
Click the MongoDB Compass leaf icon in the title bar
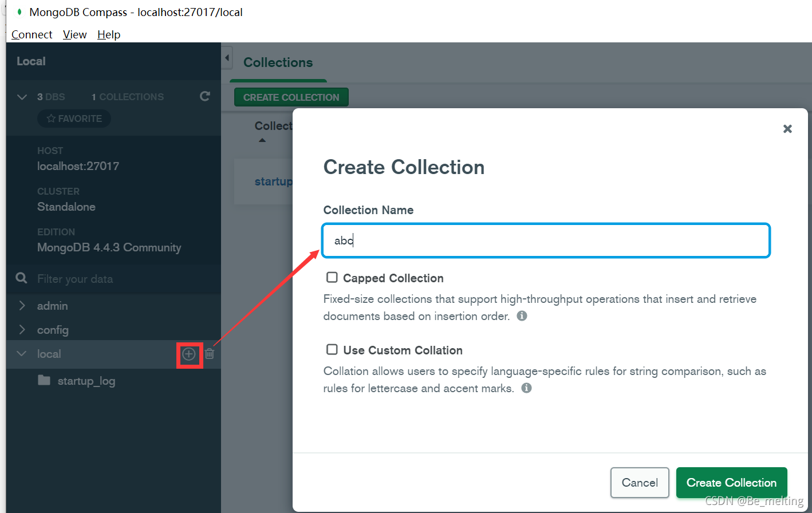[19, 11]
